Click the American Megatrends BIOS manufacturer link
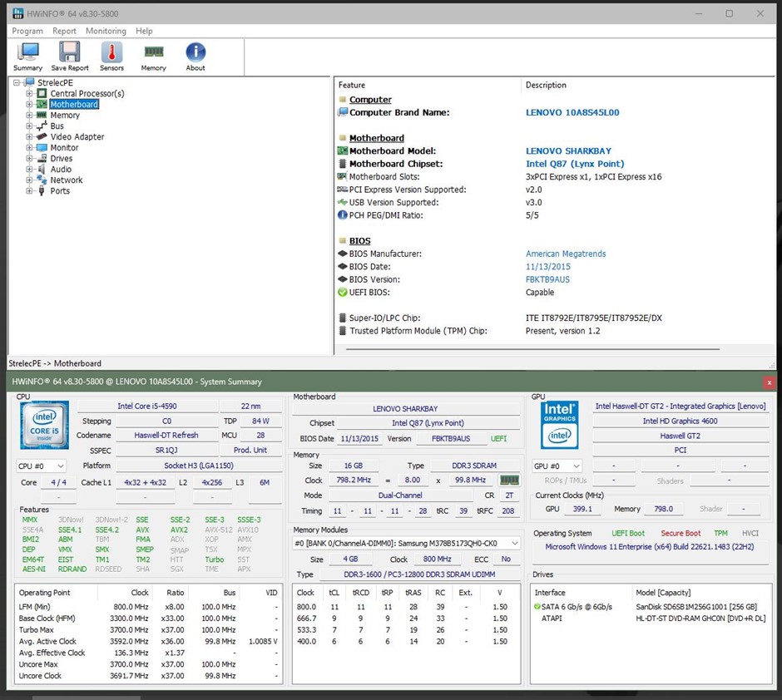The image size is (782, 700). [566, 254]
